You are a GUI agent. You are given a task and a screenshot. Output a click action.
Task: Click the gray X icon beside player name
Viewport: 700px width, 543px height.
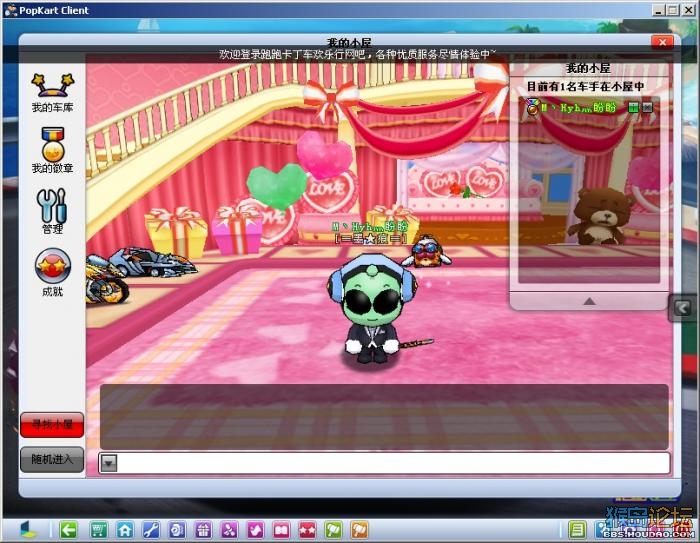[647, 107]
